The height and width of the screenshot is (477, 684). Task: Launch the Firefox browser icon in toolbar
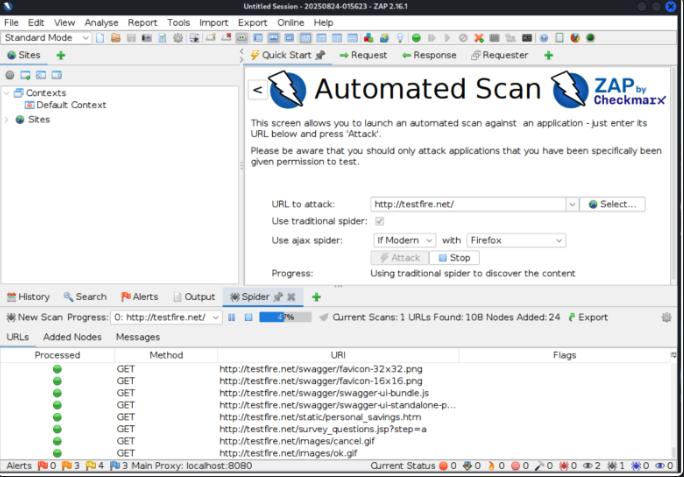pos(575,38)
